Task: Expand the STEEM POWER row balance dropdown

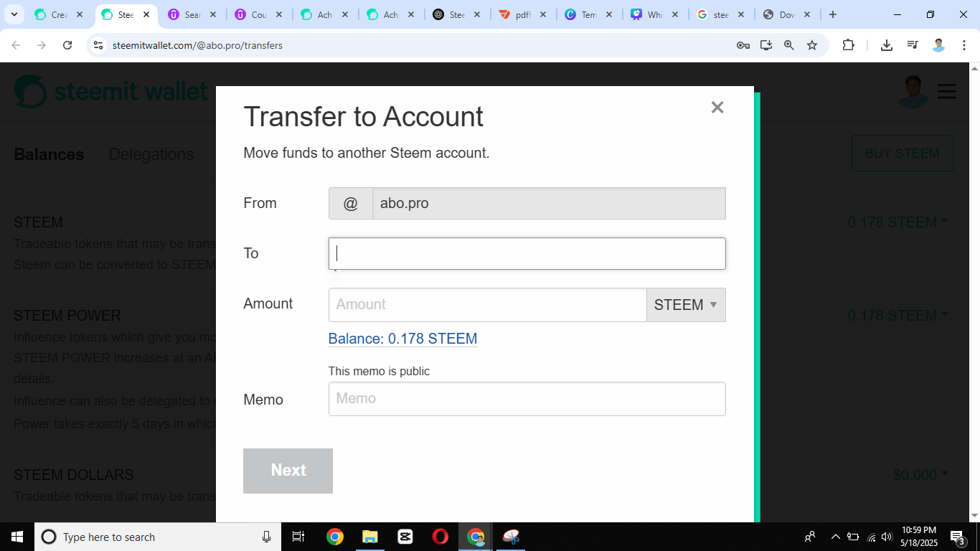Action: 897,316
